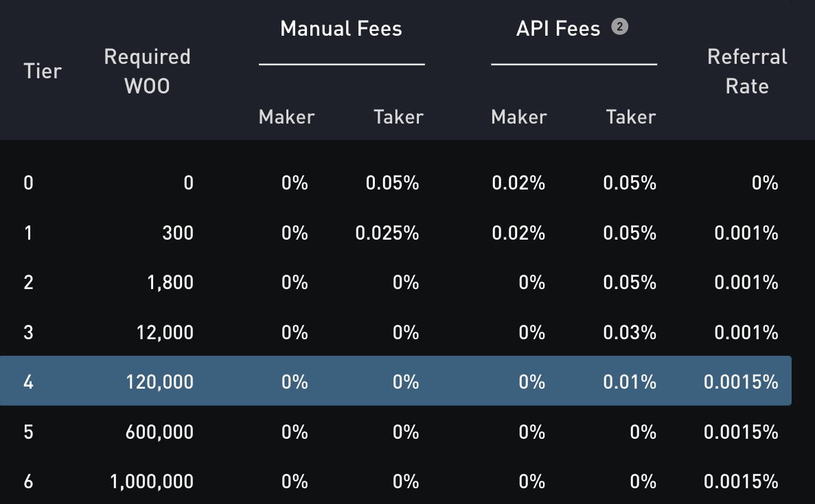Click the 0.01% API taker fee
This screenshot has width=815, height=504.
coord(630,382)
